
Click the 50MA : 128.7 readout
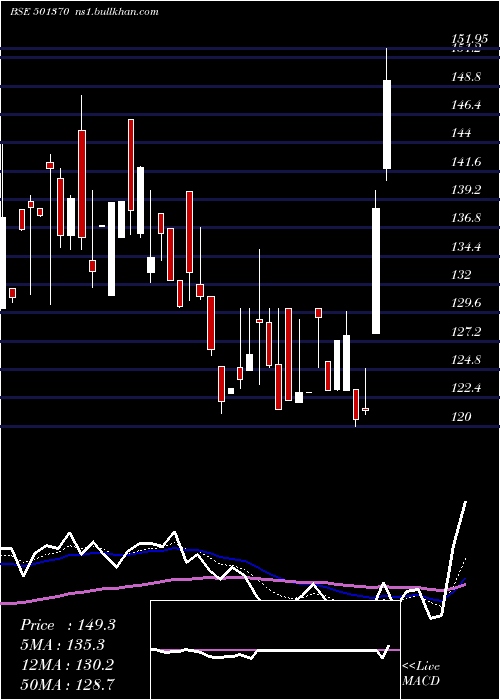point(68,684)
